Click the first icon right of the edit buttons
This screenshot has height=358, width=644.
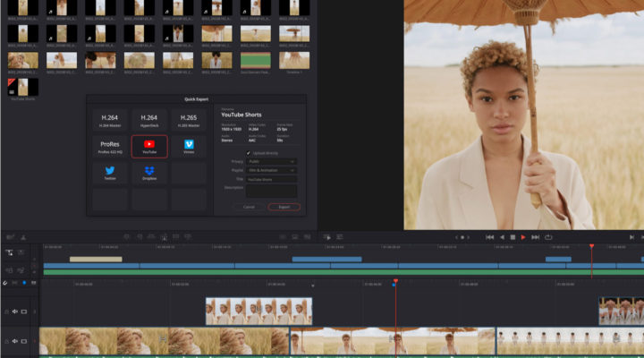[x=283, y=237]
